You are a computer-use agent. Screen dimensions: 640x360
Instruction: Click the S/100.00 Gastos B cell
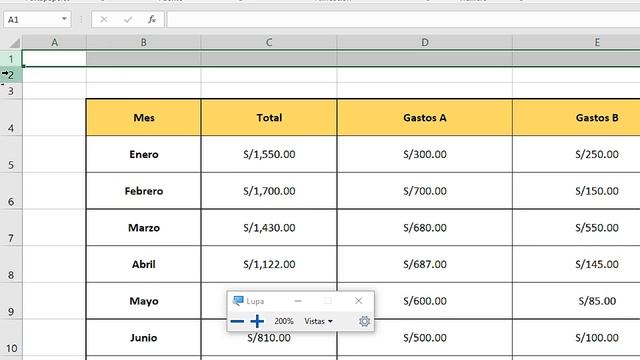(x=576, y=338)
